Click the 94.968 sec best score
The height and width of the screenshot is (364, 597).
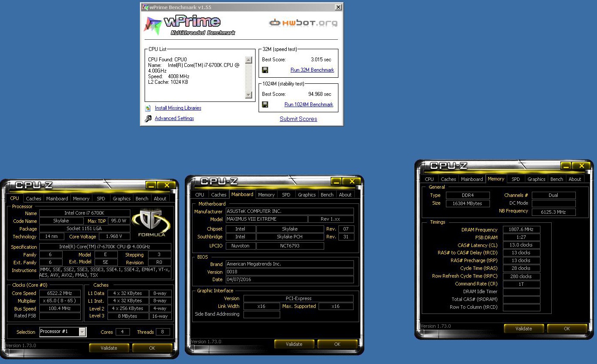pos(319,94)
